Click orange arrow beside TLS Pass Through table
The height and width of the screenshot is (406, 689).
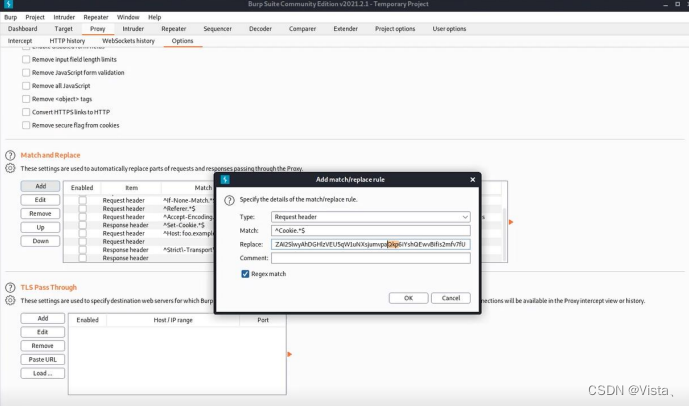click(289, 354)
